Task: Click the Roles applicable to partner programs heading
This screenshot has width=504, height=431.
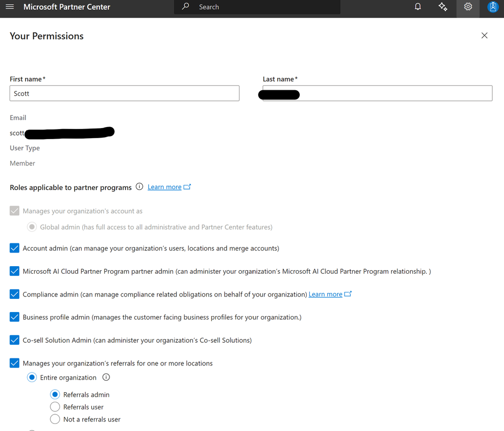Action: point(71,187)
